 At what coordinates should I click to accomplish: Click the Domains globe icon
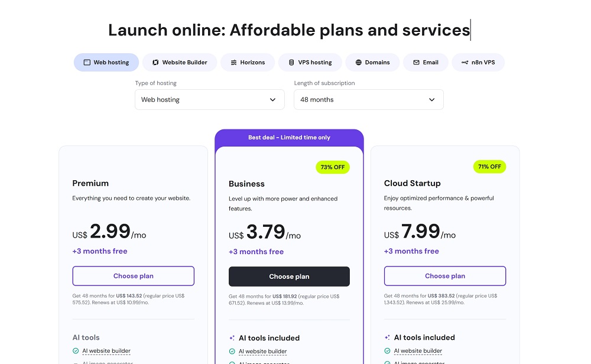tap(359, 63)
